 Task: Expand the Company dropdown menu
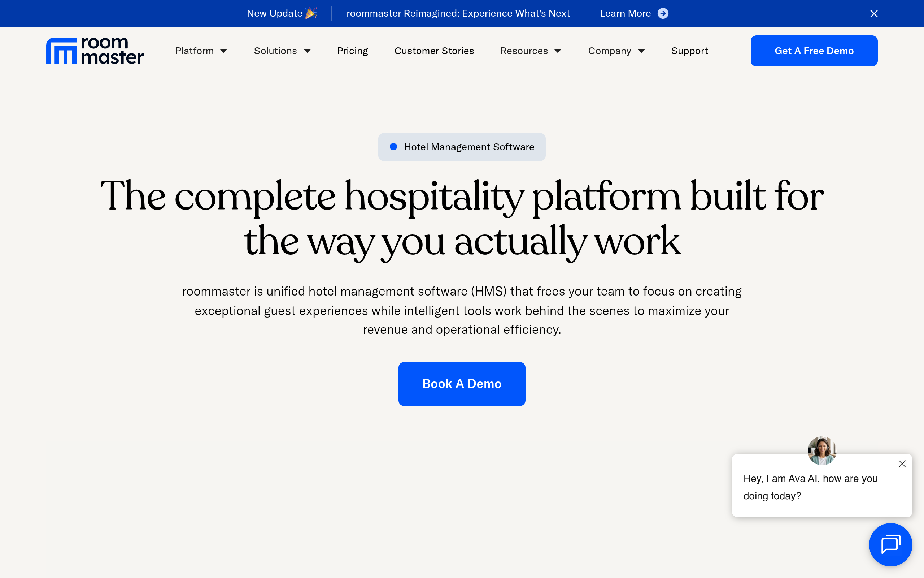(616, 51)
